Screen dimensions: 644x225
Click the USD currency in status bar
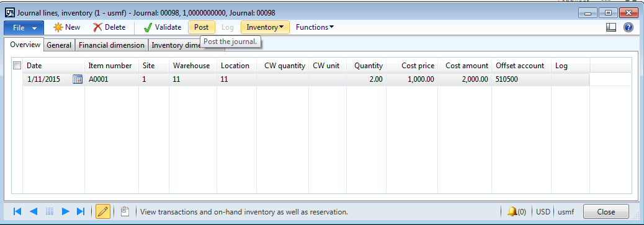(543, 212)
